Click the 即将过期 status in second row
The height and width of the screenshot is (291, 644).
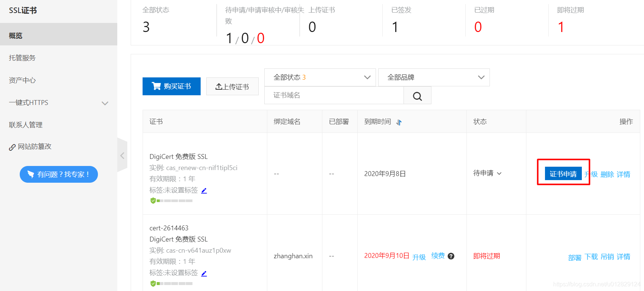(x=487, y=256)
